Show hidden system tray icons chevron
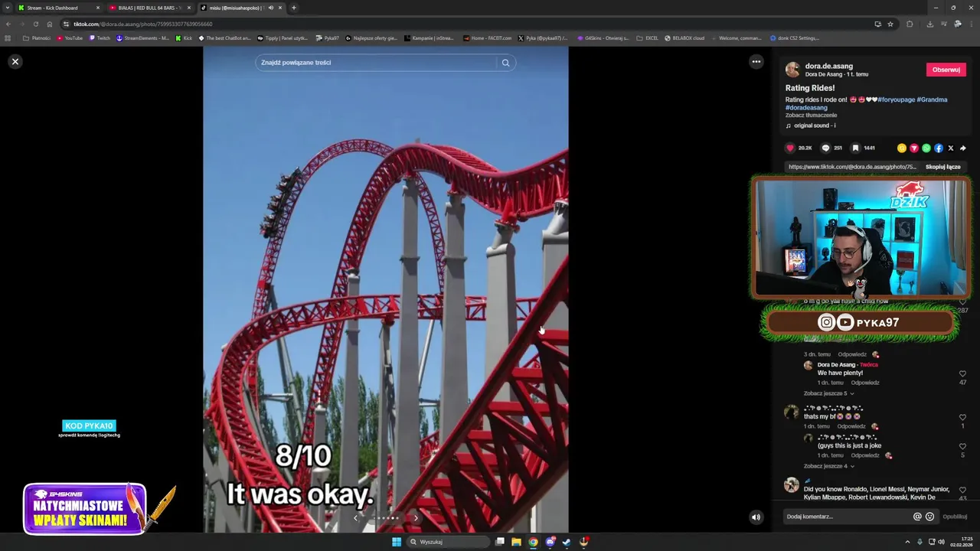Screen dimensions: 980x551 coord(908,542)
